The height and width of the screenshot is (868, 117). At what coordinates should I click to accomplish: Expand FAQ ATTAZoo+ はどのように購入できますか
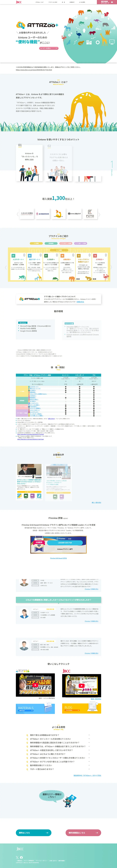click(58, 754)
